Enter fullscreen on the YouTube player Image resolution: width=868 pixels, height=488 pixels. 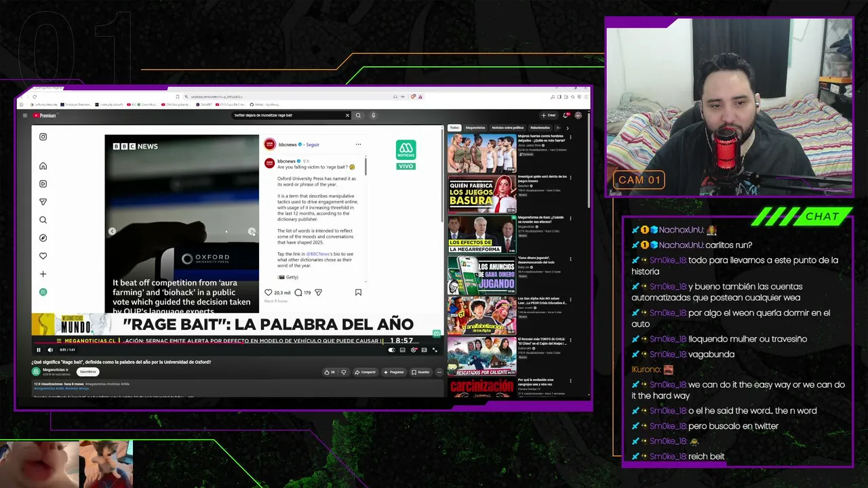pos(435,350)
